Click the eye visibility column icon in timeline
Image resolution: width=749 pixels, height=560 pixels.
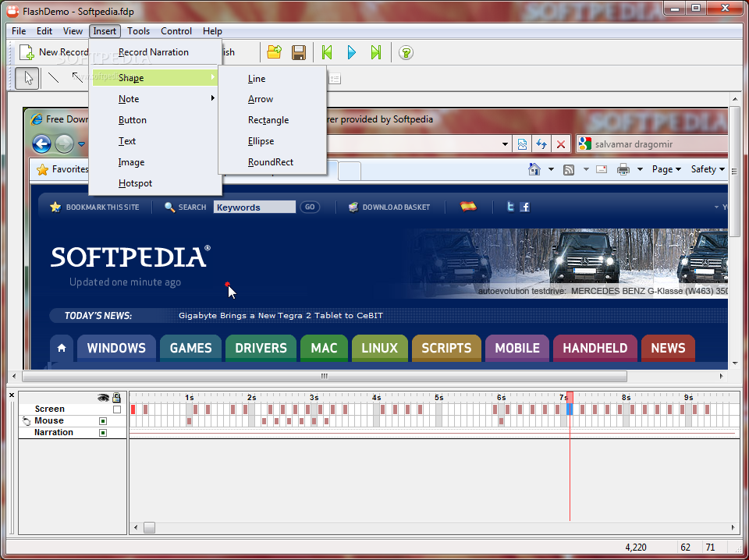[103, 397]
